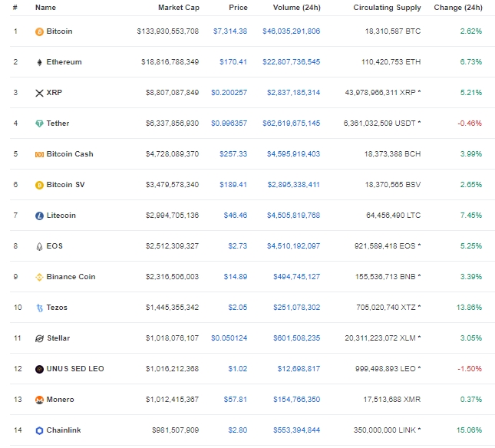Select Tether change value -0.46%

[x=470, y=123]
